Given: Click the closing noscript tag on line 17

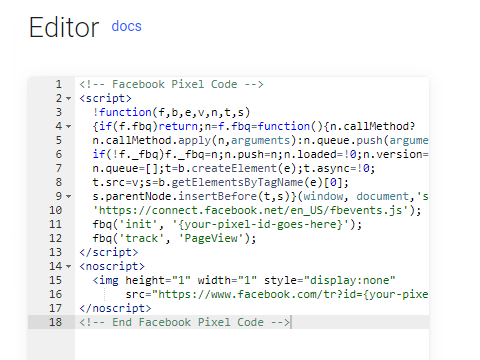Looking at the screenshot, I should tap(115, 308).
